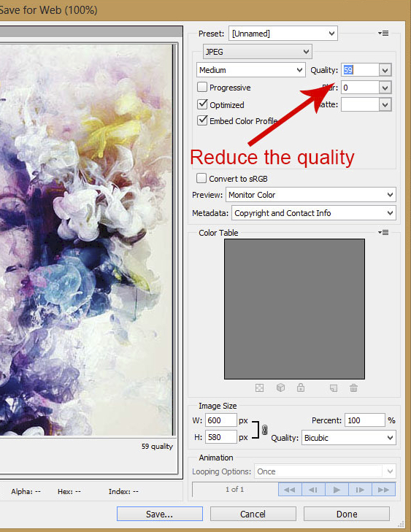Click the new color swatch icon

tap(334, 388)
